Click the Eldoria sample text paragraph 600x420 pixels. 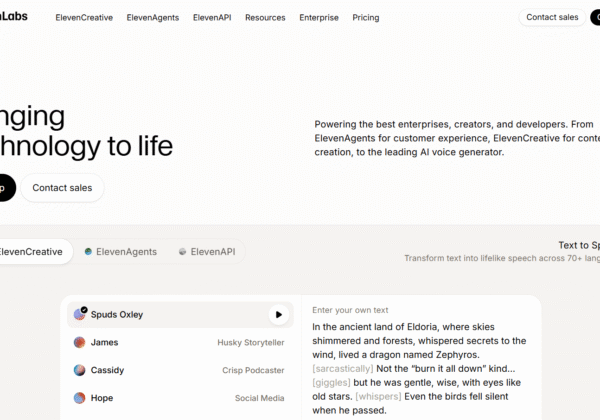419,368
